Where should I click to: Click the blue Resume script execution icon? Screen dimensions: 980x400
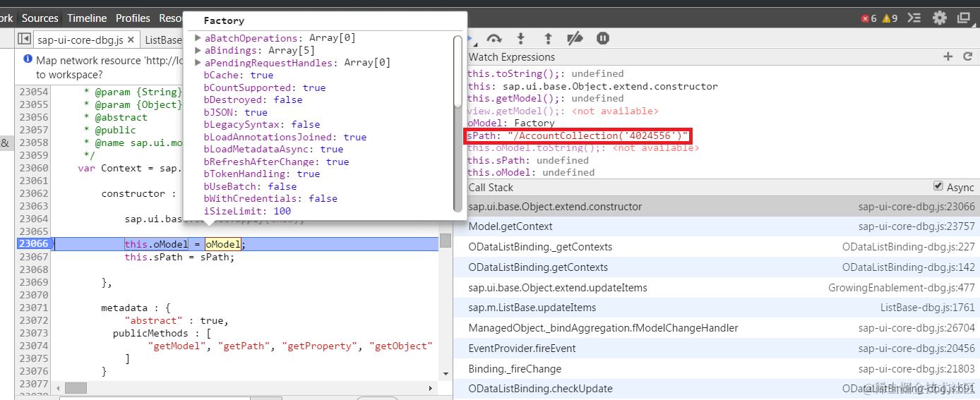pyautogui.click(x=471, y=38)
